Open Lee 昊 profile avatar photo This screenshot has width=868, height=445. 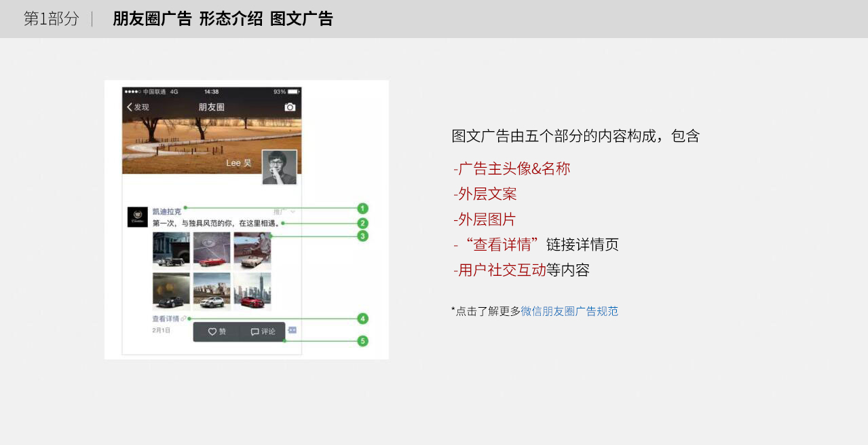(x=280, y=167)
